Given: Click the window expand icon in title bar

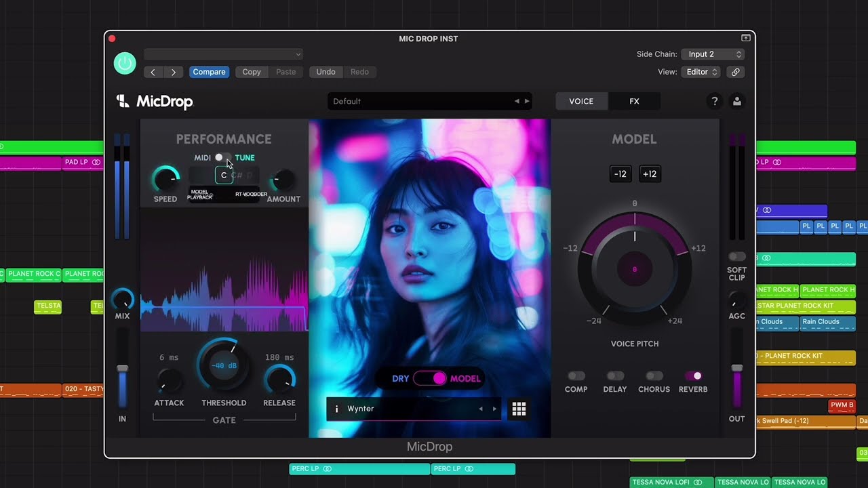Looking at the screenshot, I should [745, 38].
